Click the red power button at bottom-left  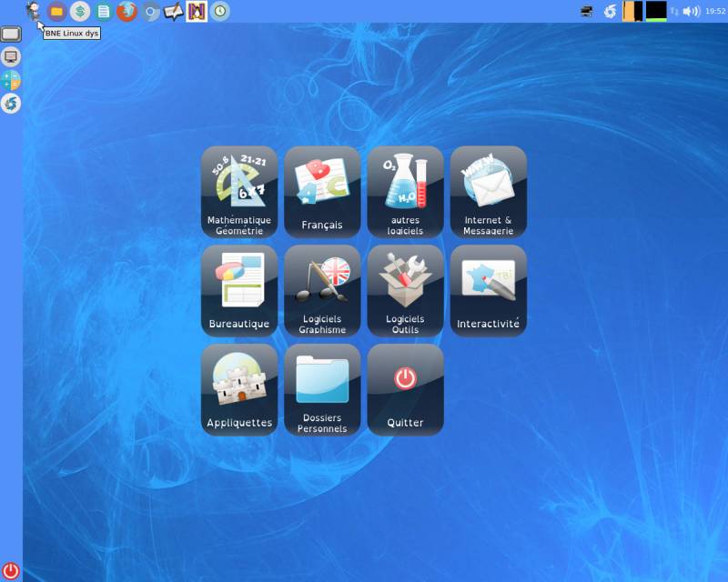pyautogui.click(x=11, y=571)
